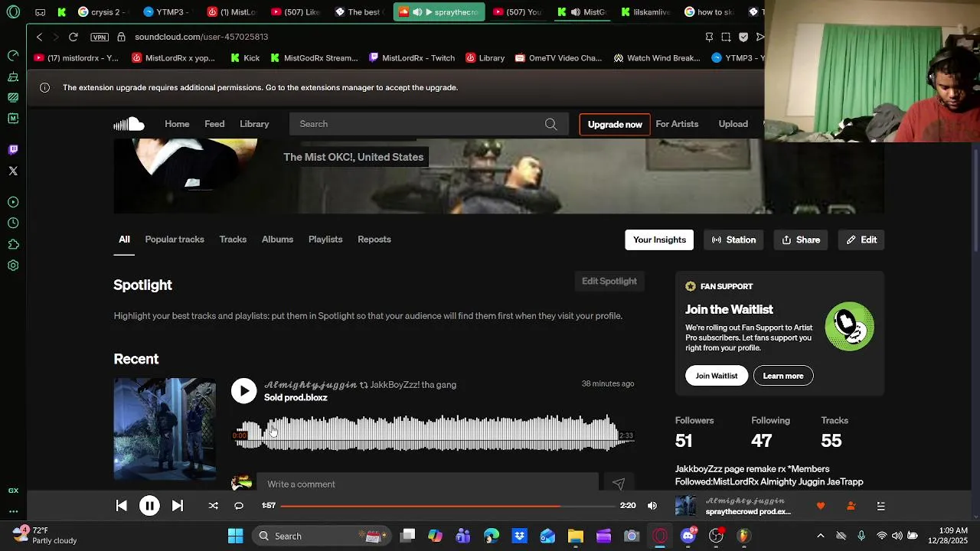Open the ad blocker shield icon
The width and height of the screenshot is (980, 551).
[743, 37]
